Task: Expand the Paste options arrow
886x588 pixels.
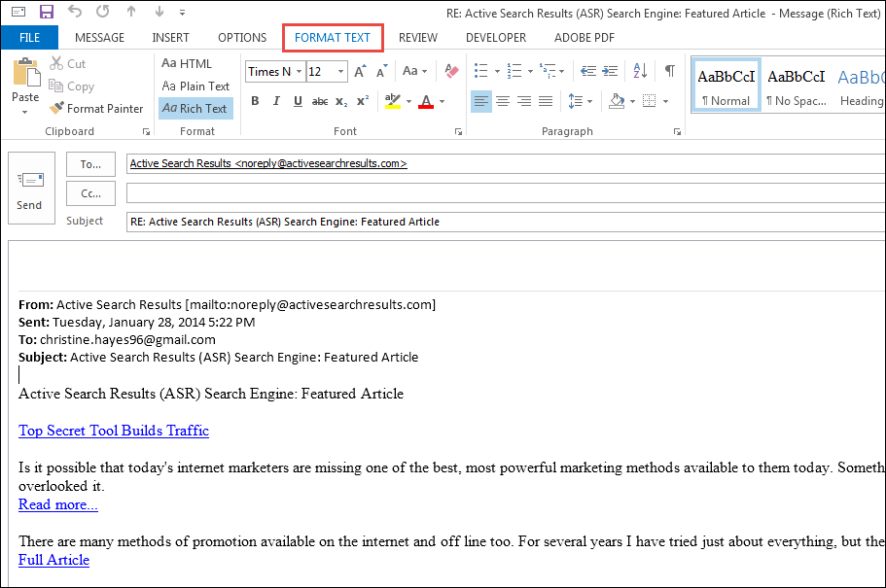Action: click(x=25, y=112)
